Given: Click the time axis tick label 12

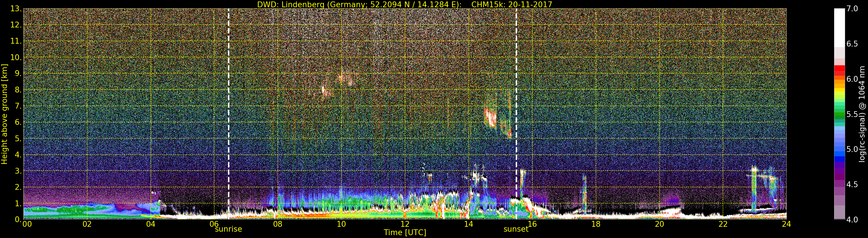Looking at the screenshot, I should click(x=405, y=224).
